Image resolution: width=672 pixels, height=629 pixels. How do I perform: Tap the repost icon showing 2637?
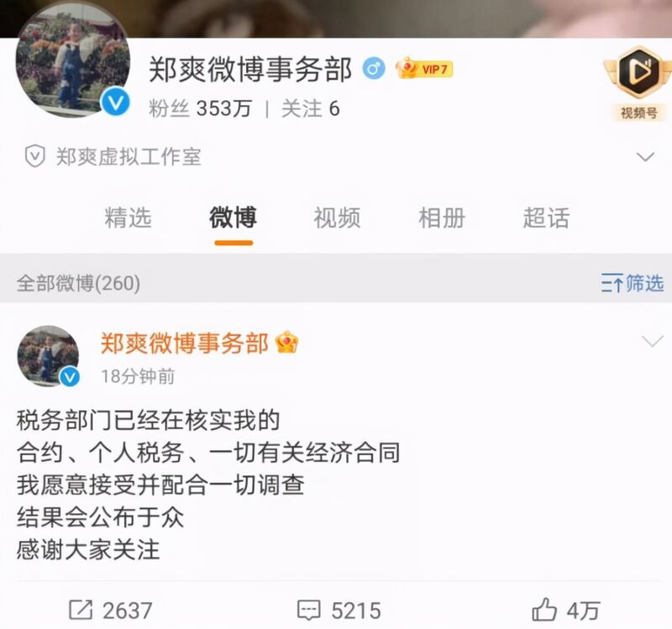pos(81,610)
